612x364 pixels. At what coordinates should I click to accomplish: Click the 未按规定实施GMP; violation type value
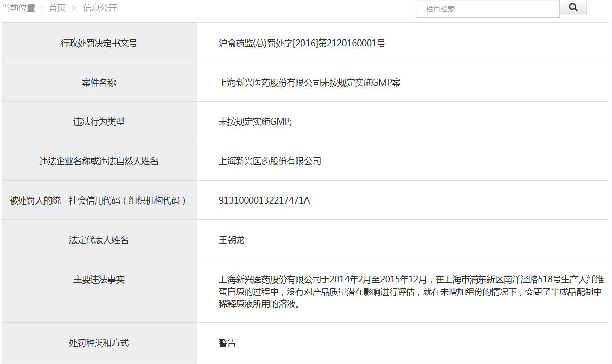tap(255, 122)
